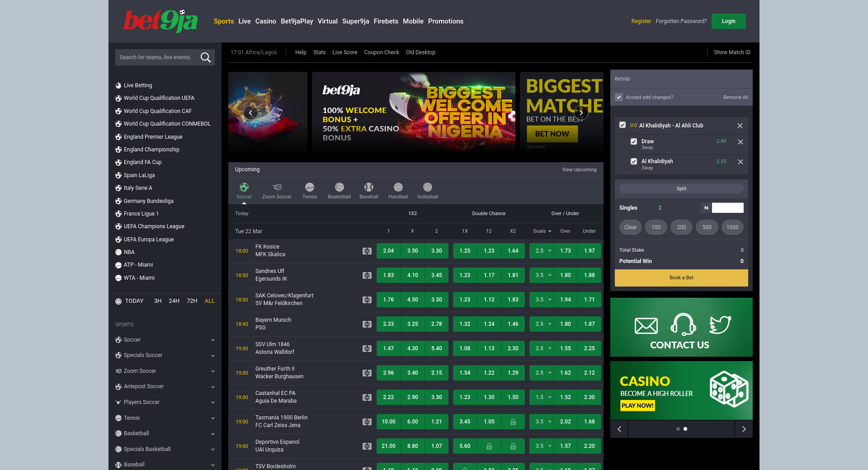Open the Promotions navigation tab
The width and height of the screenshot is (868, 470).
[x=446, y=21]
